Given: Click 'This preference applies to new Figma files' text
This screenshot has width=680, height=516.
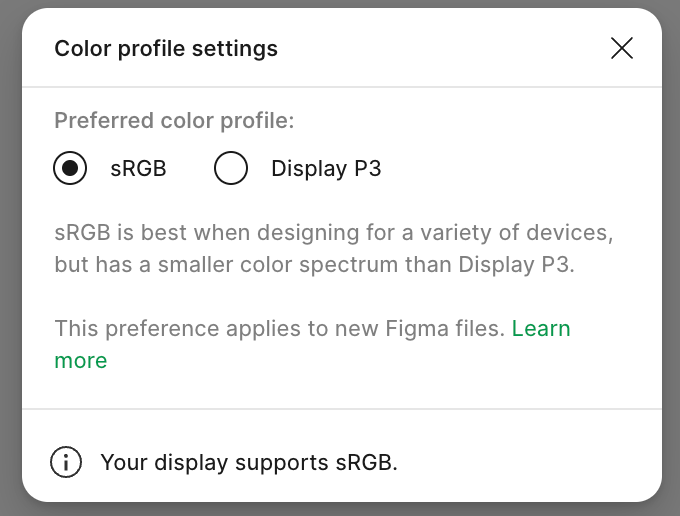Looking at the screenshot, I should pos(280,328).
